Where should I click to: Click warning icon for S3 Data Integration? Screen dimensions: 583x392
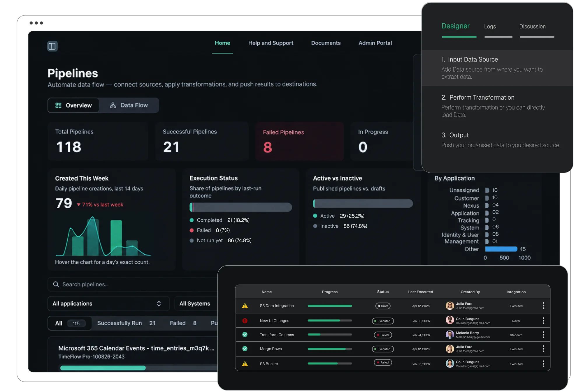pos(245,306)
